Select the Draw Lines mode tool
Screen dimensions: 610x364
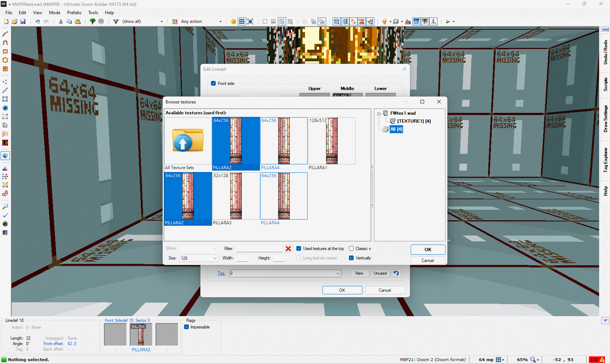[5, 34]
